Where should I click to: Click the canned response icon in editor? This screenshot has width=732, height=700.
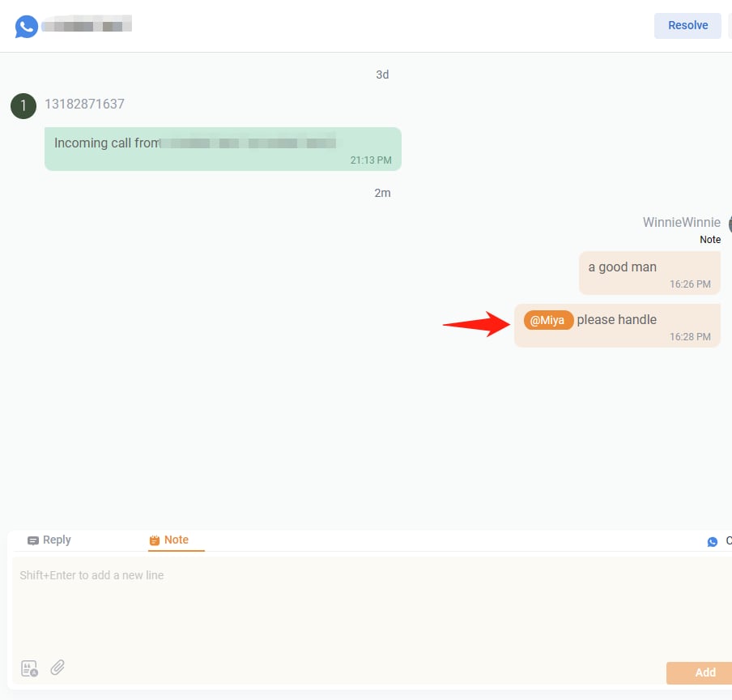click(x=29, y=668)
